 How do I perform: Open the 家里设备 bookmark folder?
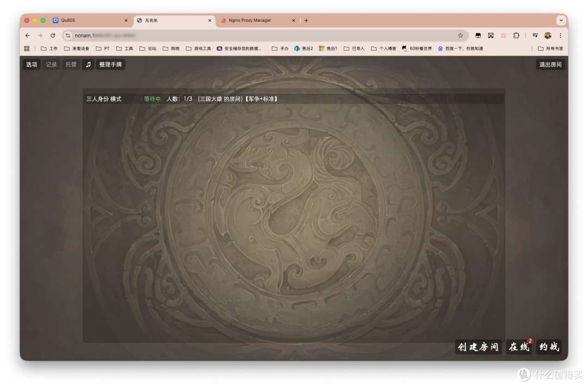coord(77,48)
